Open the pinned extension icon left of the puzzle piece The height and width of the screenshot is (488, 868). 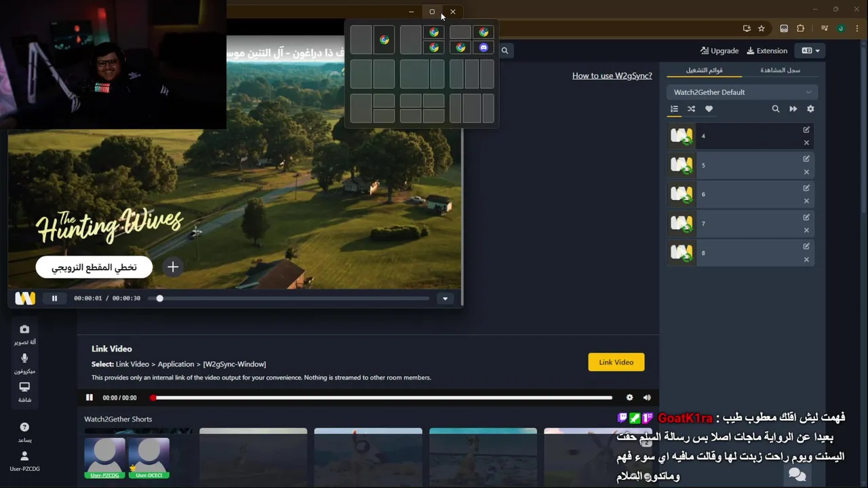[784, 28]
